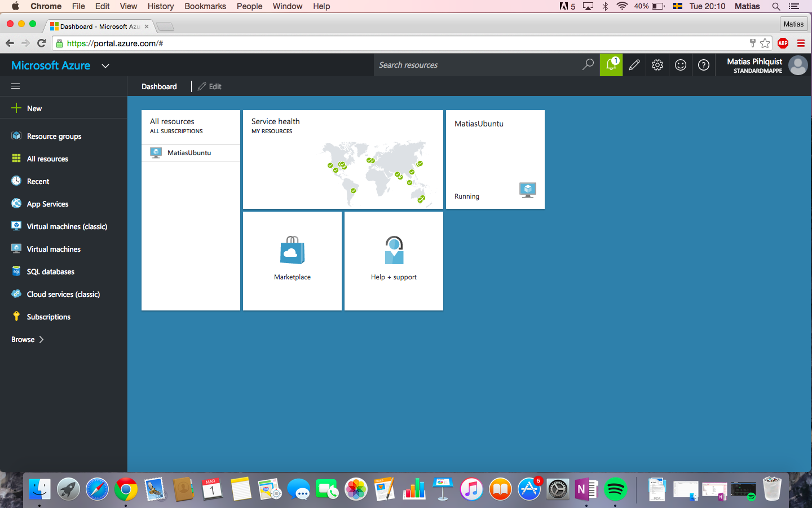Click the Microsoft Azure logo text

tap(51, 65)
